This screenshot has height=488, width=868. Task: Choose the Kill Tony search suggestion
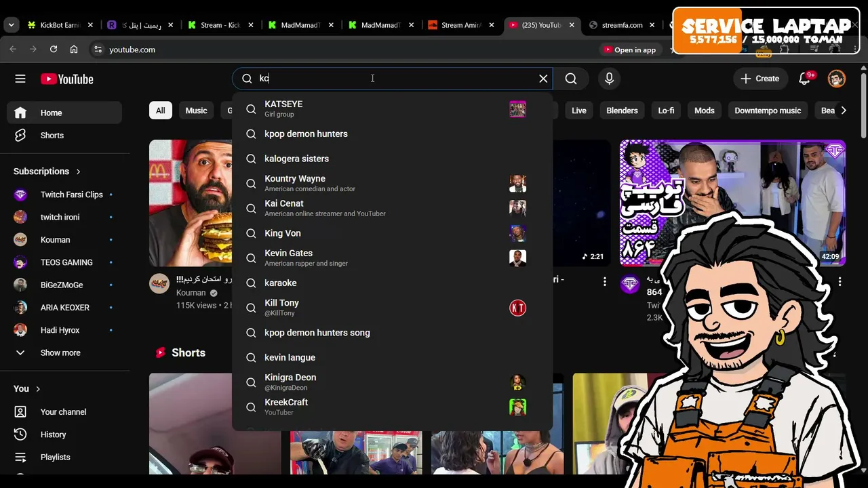coord(392,308)
